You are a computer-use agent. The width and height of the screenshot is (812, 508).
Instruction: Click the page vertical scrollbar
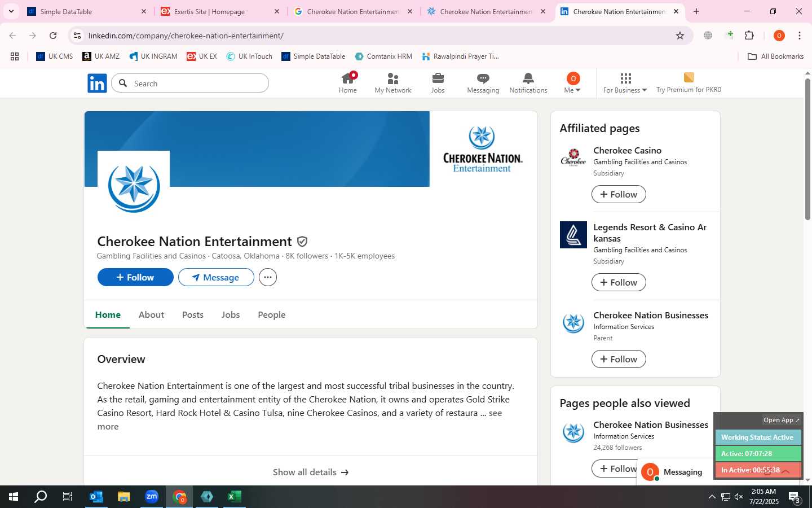coord(807,149)
